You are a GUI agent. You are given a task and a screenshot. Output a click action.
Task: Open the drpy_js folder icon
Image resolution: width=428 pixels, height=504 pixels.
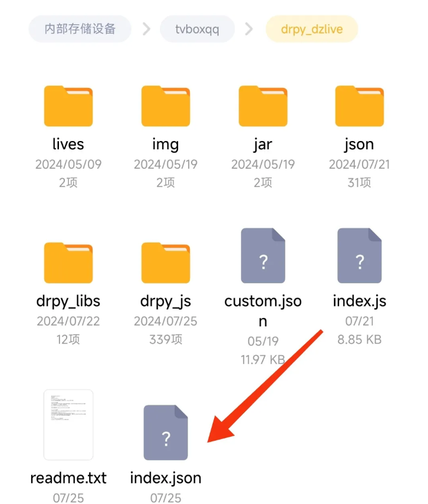166,263
